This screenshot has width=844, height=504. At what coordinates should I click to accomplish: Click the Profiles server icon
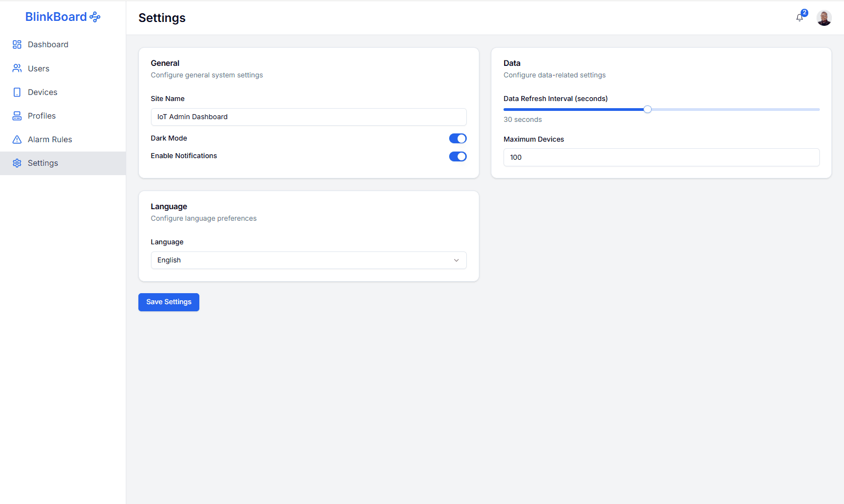[x=17, y=116]
